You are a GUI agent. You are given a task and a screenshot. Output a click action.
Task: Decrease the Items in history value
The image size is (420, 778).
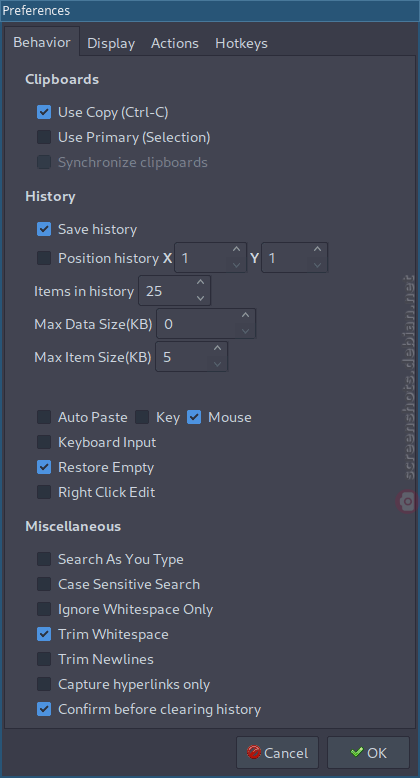coord(201,298)
